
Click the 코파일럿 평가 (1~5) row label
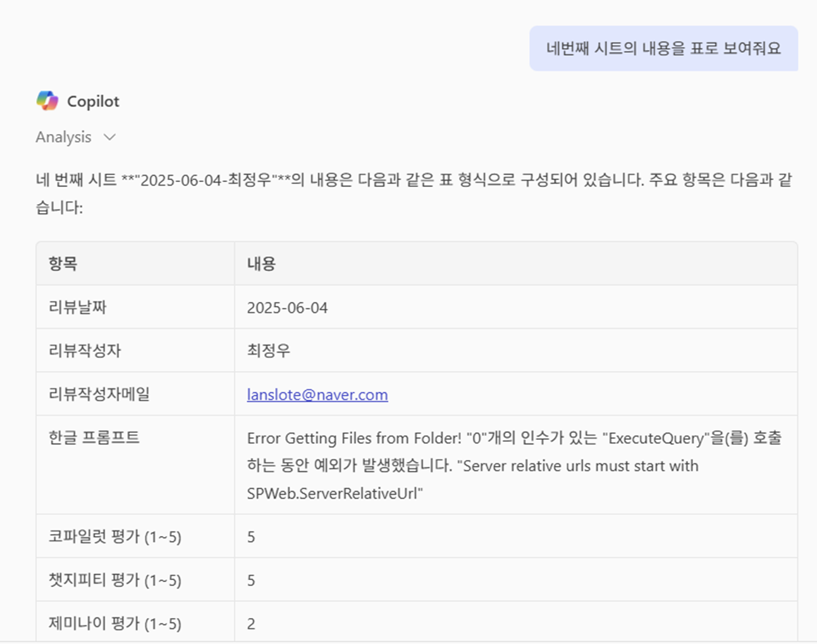[115, 537]
